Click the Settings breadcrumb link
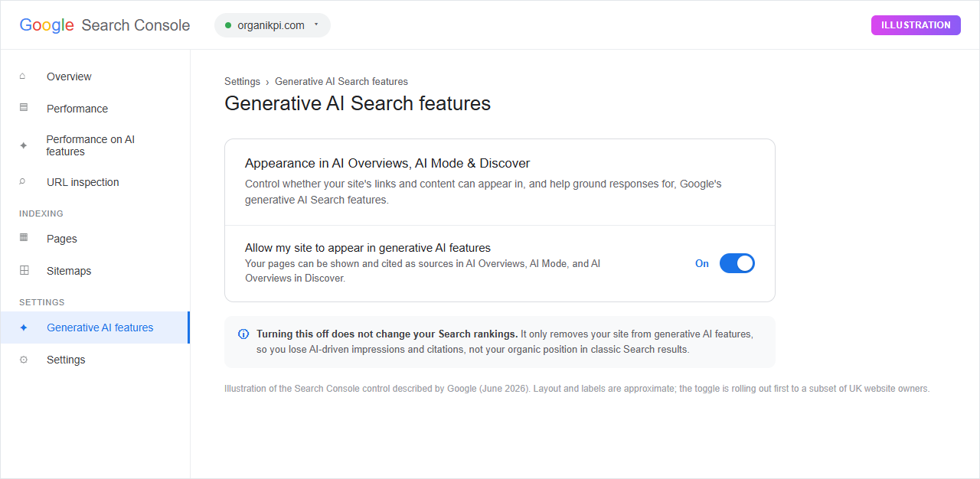Screen dimensions: 980x479 (x=242, y=81)
